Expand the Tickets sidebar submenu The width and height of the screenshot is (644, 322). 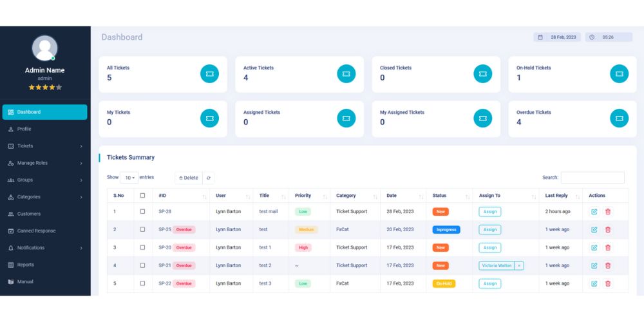pyautogui.click(x=44, y=146)
